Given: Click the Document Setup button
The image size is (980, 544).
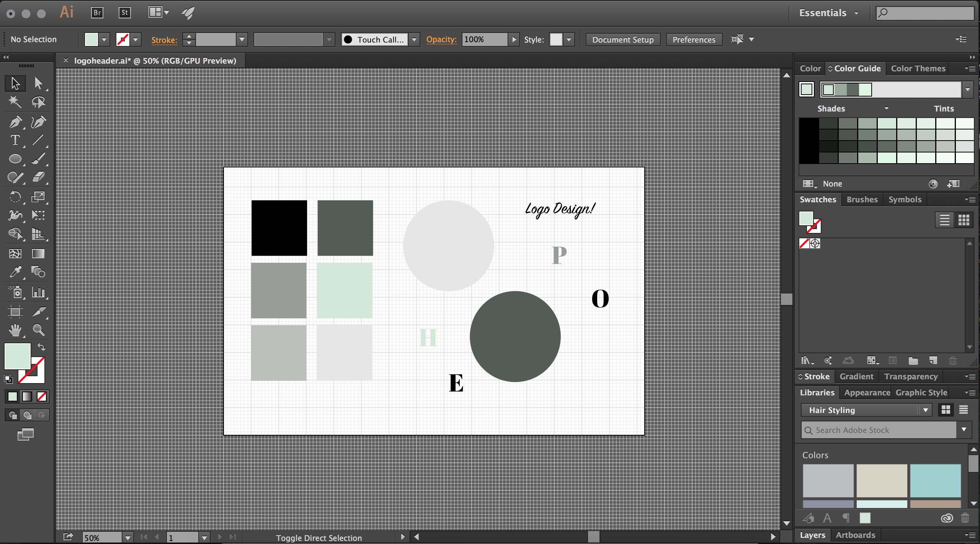Looking at the screenshot, I should [x=622, y=39].
